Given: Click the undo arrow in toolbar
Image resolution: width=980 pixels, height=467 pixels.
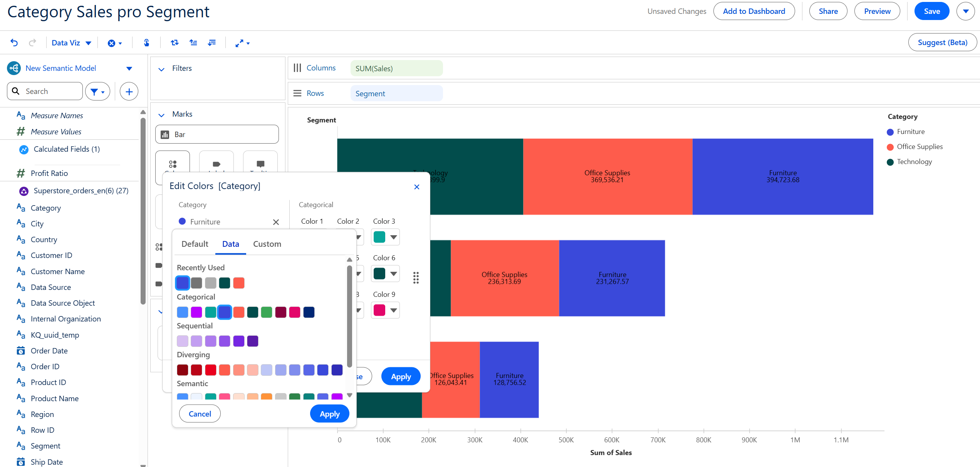Looking at the screenshot, I should pyautogui.click(x=14, y=43).
